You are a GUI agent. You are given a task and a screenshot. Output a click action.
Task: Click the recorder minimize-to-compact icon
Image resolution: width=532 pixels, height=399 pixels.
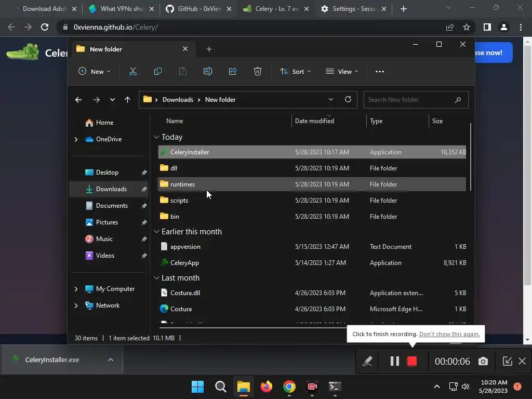tap(507, 362)
